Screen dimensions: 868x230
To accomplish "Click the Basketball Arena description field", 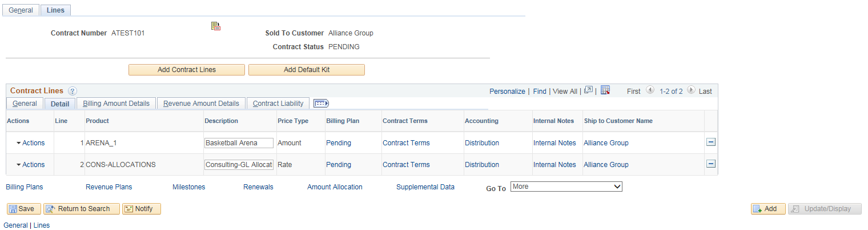I will click(239, 143).
